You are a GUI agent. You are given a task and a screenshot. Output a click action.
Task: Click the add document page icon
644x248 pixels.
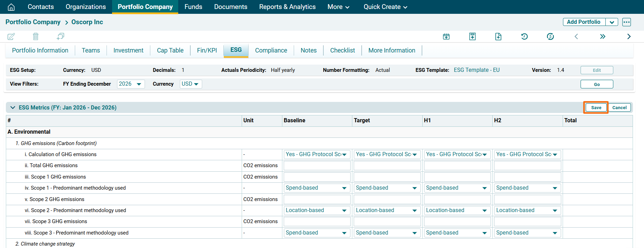498,36
